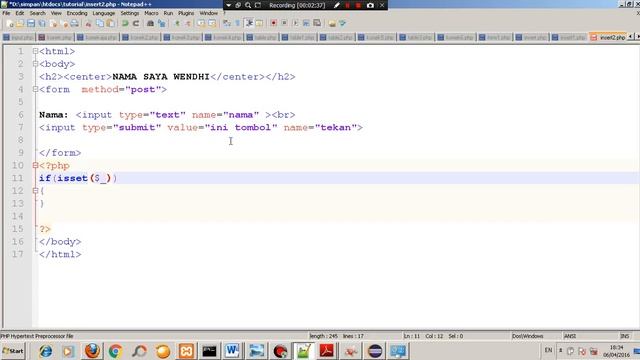
Task: Toggle Word Wrap in the toolbar
Action: [227, 23]
